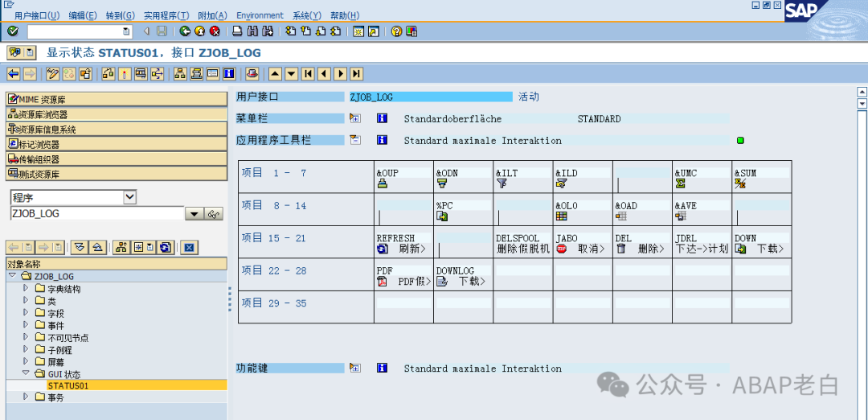Open the 实用程序(T) menu
The image size is (868, 420).
166,15
